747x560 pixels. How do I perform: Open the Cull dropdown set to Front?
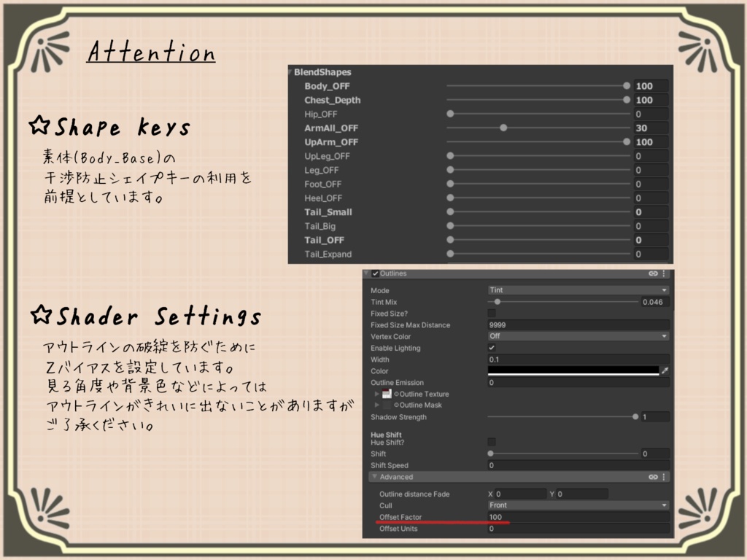[x=578, y=505]
